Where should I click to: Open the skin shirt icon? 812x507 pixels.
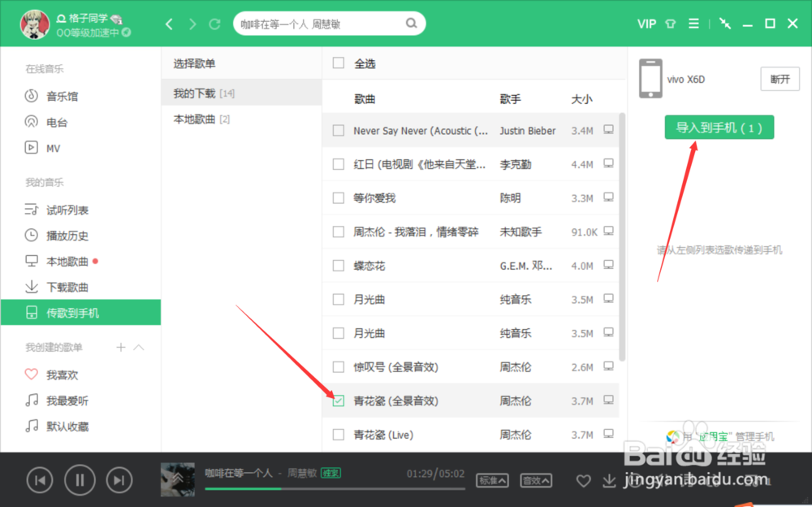pos(671,24)
